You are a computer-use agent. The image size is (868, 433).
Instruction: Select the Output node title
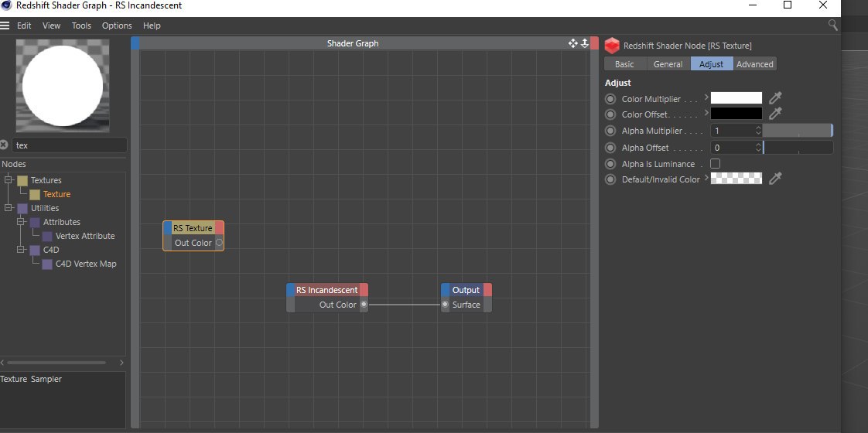466,290
